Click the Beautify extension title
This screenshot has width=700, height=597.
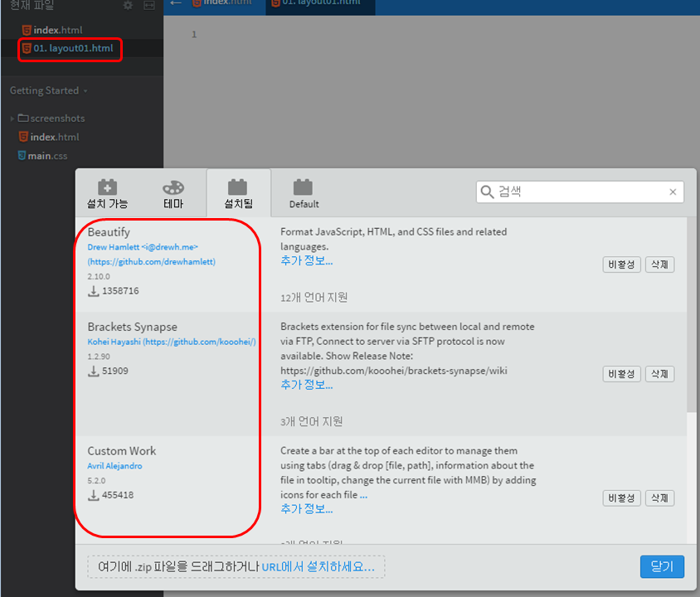[x=109, y=232]
